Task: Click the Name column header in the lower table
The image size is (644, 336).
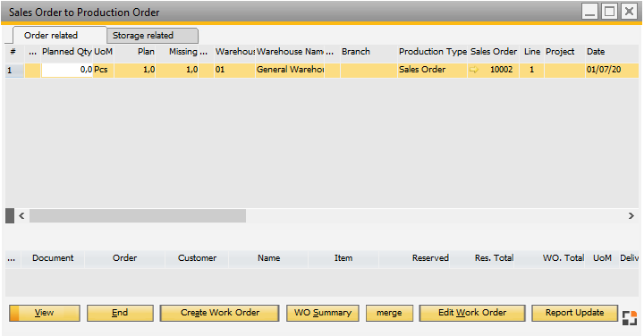Action: [x=268, y=258]
